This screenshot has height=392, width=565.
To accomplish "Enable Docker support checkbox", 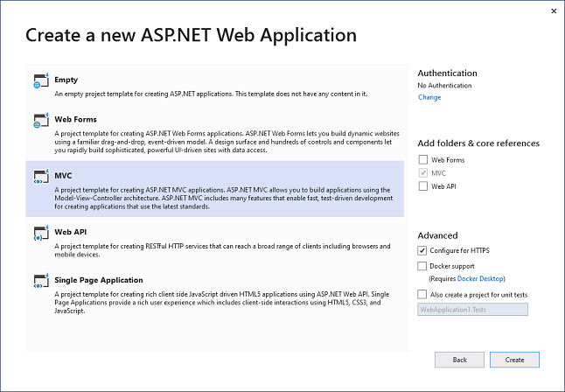I will (424, 265).
